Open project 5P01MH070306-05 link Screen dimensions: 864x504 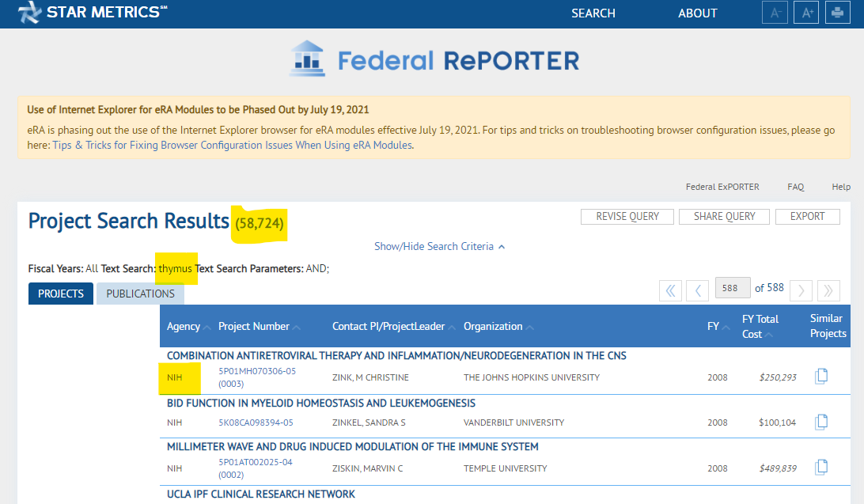[257, 377]
